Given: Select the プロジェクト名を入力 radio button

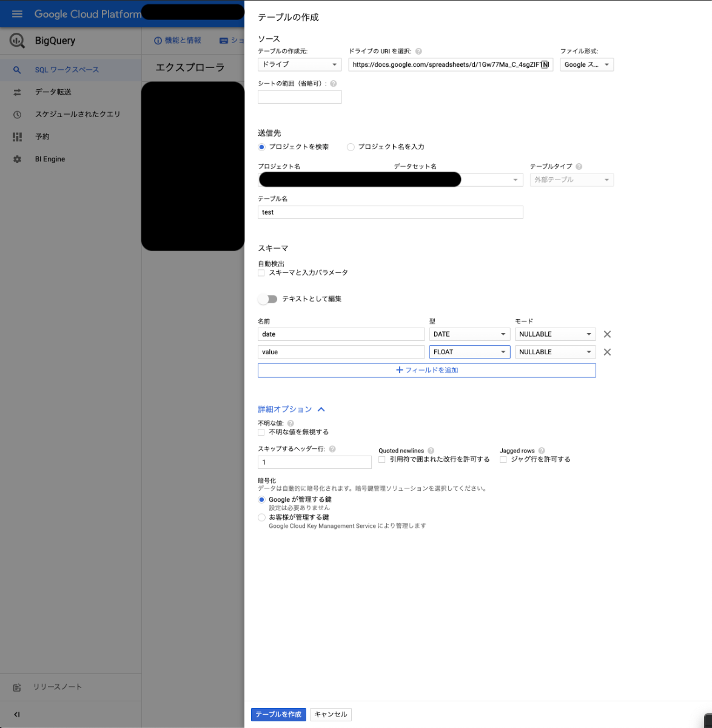Looking at the screenshot, I should 351,147.
